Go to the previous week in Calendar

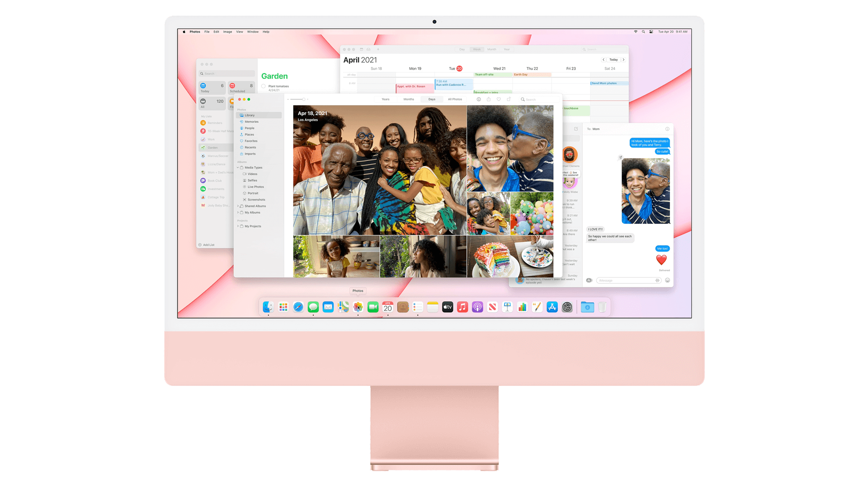[603, 60]
